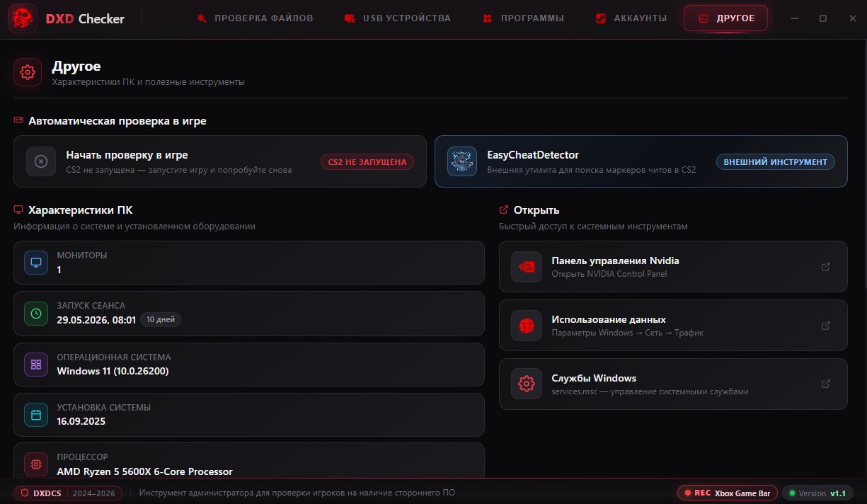Click the Характеристики ПК monitor heading icon
867x504 pixels.
(x=18, y=210)
